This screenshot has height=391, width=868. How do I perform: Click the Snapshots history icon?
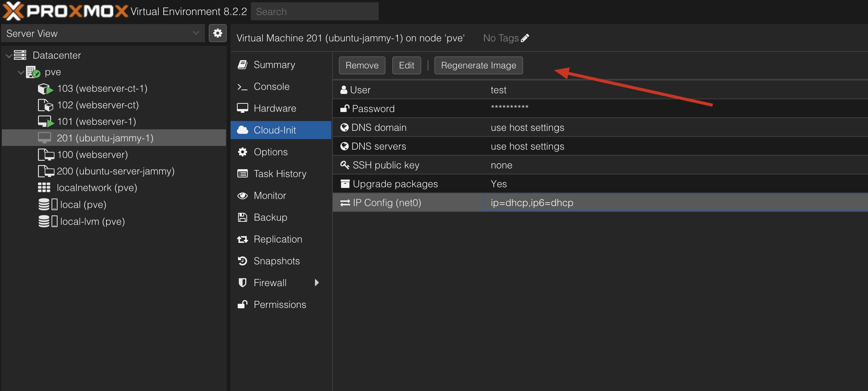pos(243,261)
